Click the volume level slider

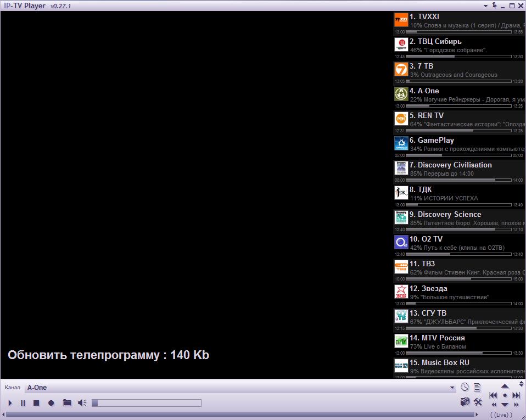coord(146,403)
